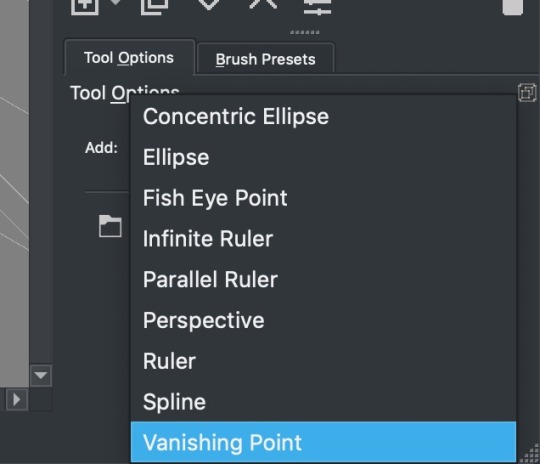Choose Concentric Ellipse from the assistant list
The width and height of the screenshot is (540, 464).
(x=323, y=116)
